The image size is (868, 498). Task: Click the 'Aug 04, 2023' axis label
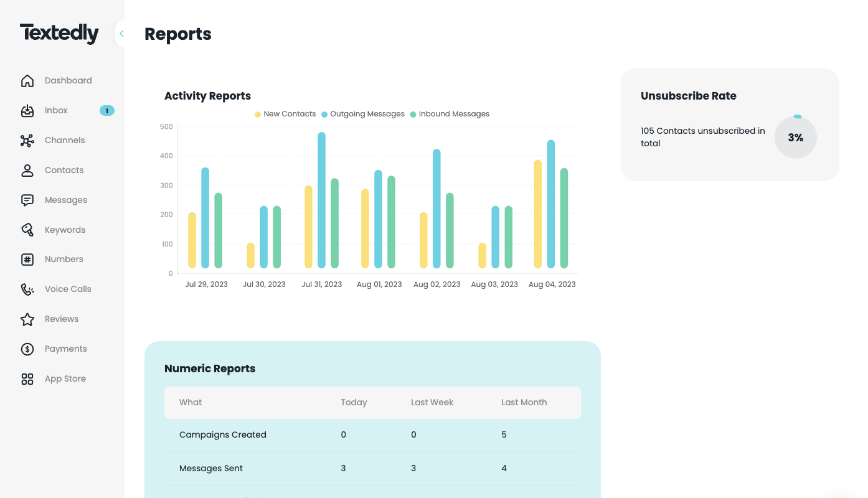[x=552, y=284]
